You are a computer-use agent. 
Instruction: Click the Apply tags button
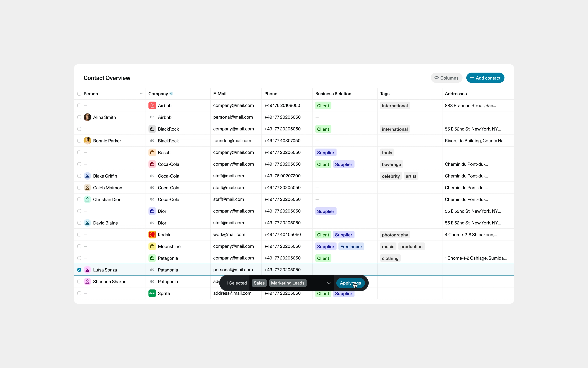(x=350, y=283)
